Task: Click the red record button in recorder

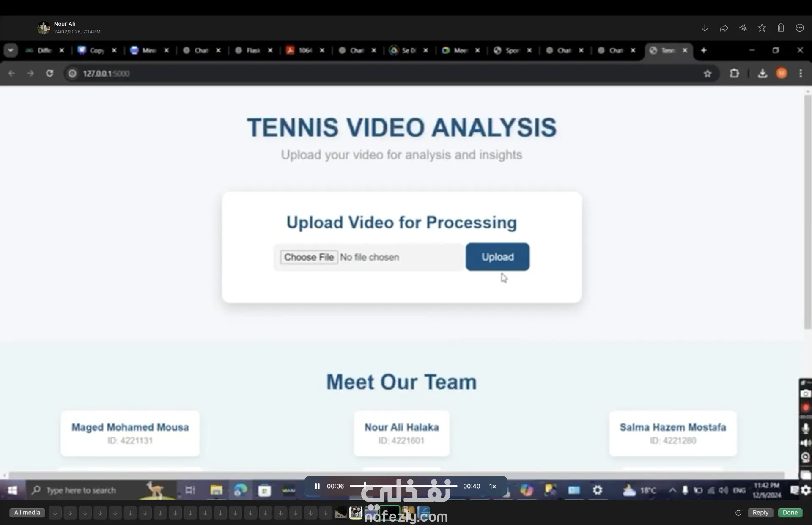Action: pyautogui.click(x=806, y=408)
